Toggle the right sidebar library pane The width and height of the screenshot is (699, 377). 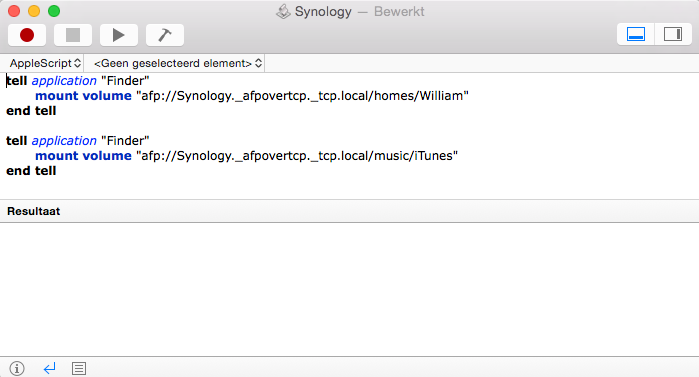[673, 34]
